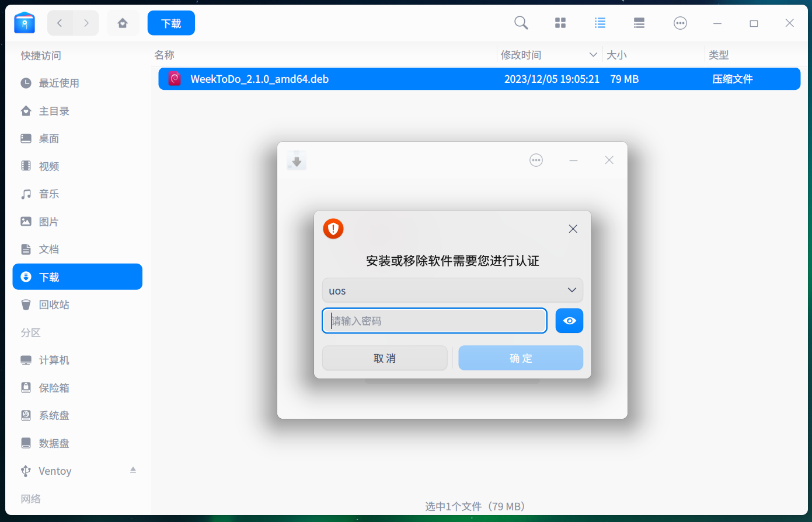The image size is (812, 522).
Task: Minimize the package installer window
Action: click(573, 160)
